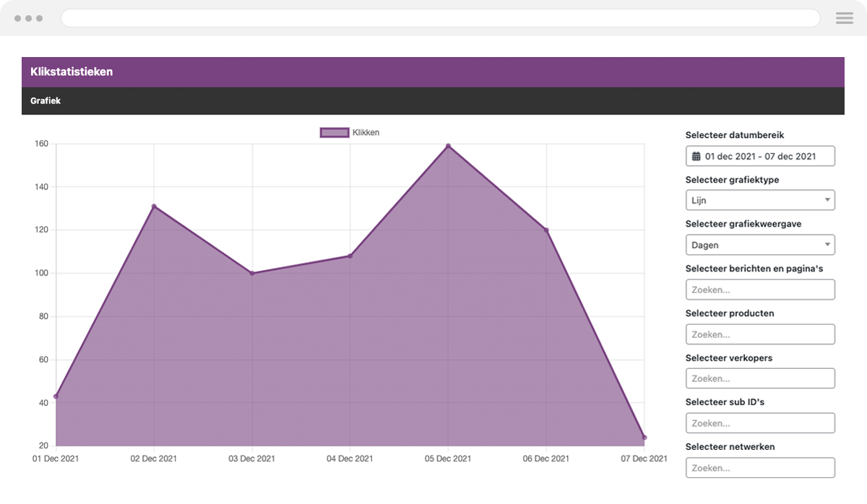Open the calendar date picker icon
This screenshot has width=867, height=504.
[695, 155]
